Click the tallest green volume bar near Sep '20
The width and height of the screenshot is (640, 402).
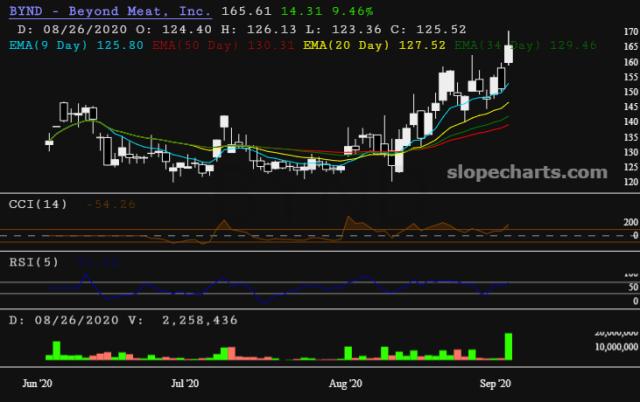click(509, 346)
